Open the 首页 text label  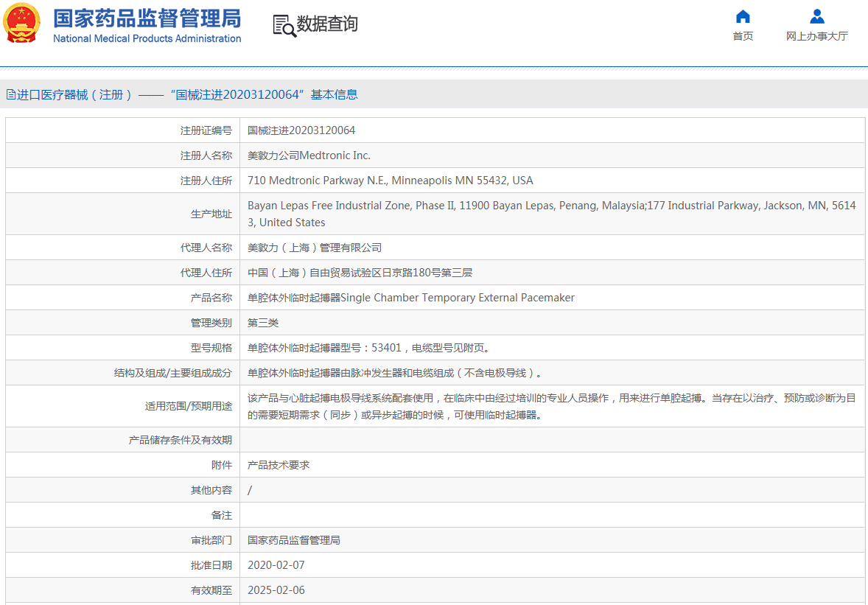[743, 36]
